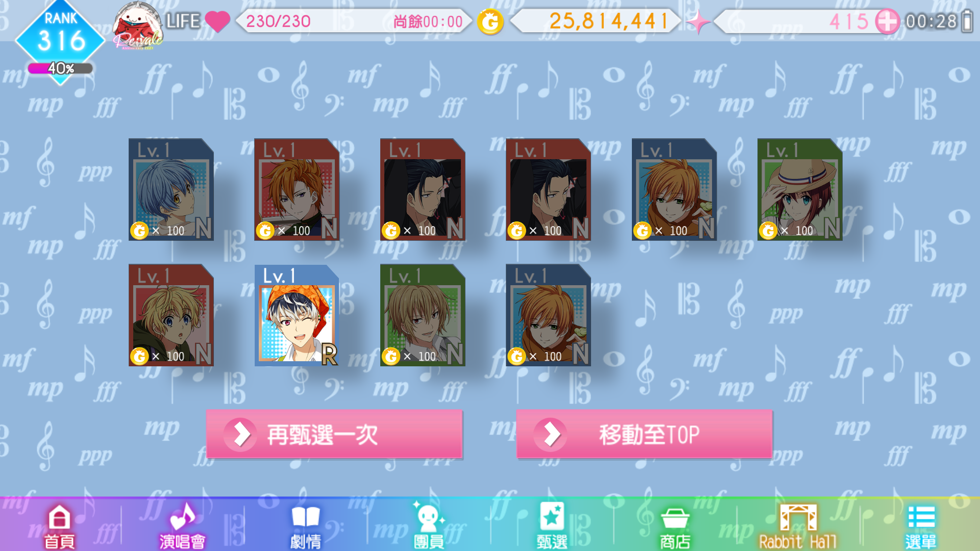Screen dimensions: 980x551
Task: Select the blue-haired N card
Action: pyautogui.click(x=171, y=189)
